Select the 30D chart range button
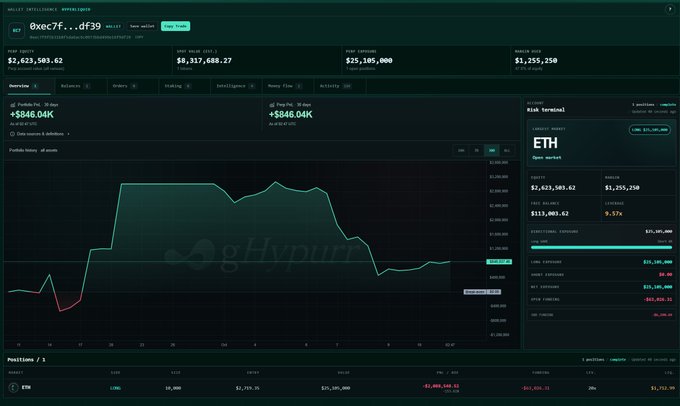This screenshot has width=680, height=406. (x=491, y=151)
